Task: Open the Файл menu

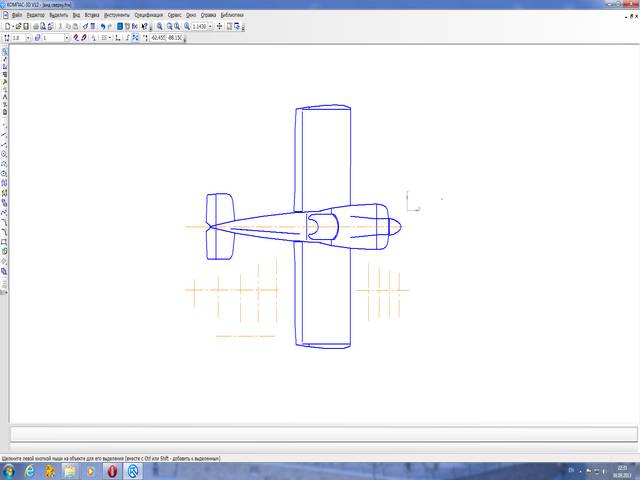Action: tap(17, 16)
